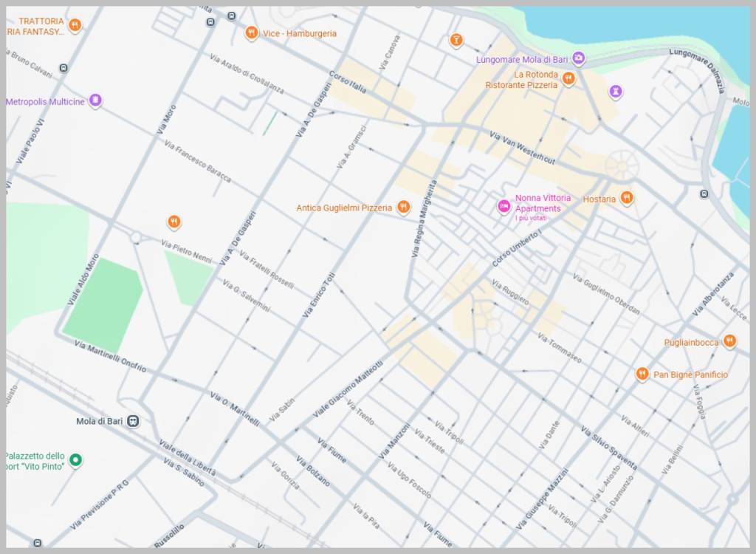
Task: Click La Rotonda Ristorante Pizzeria restaurant pin
Action: coord(568,78)
